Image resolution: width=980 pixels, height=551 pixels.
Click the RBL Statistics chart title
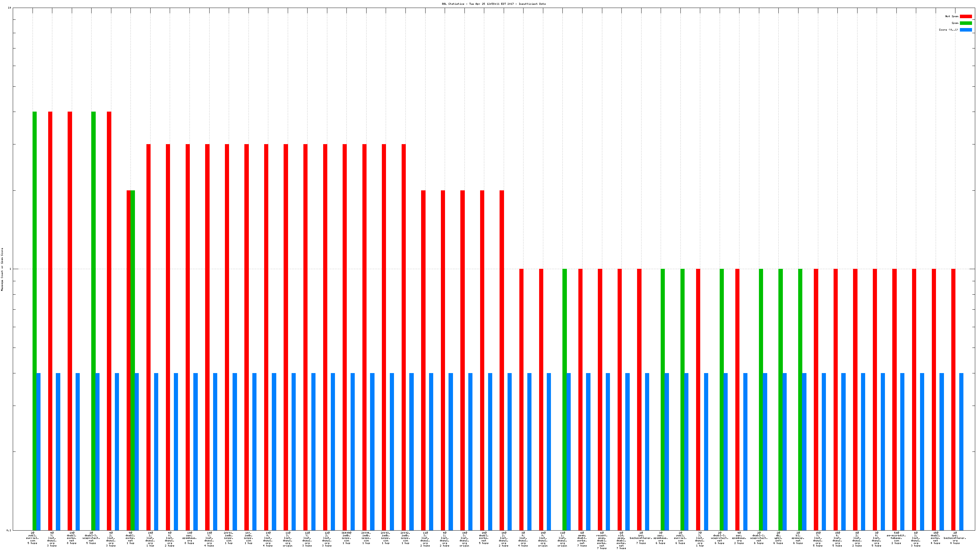point(494,4)
